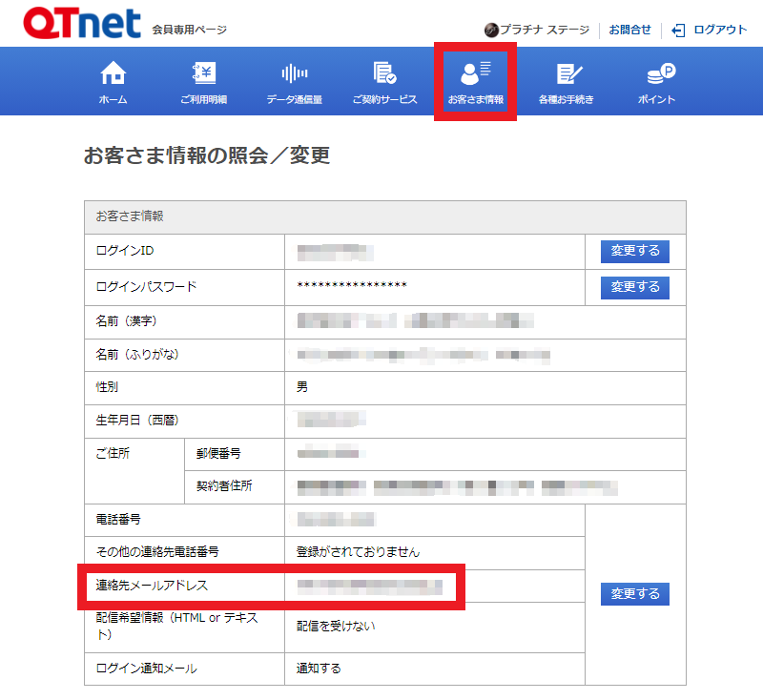Select the ポイント menu label
This screenshot has height=700, width=763.
point(656,100)
